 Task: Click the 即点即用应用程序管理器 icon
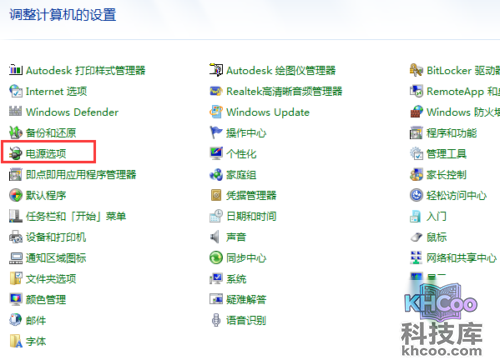point(16,174)
